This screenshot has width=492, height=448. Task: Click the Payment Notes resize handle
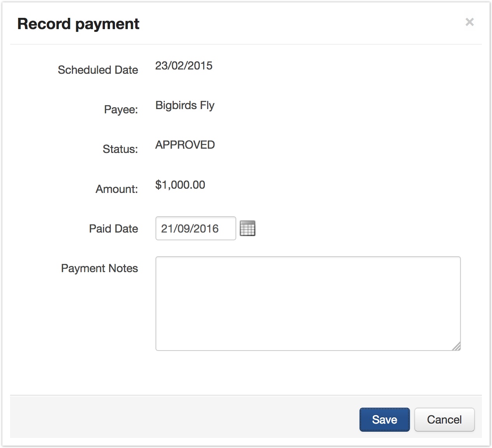pyautogui.click(x=457, y=346)
